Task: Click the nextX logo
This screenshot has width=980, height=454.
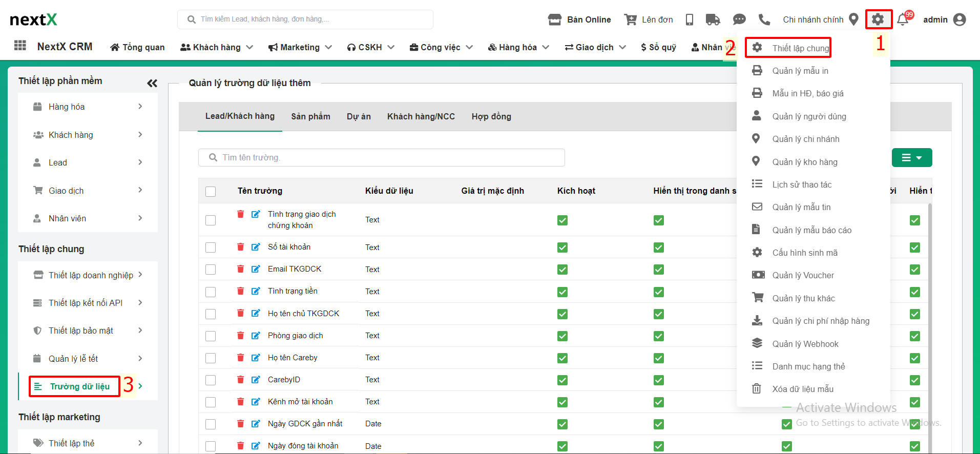Action: tap(33, 19)
